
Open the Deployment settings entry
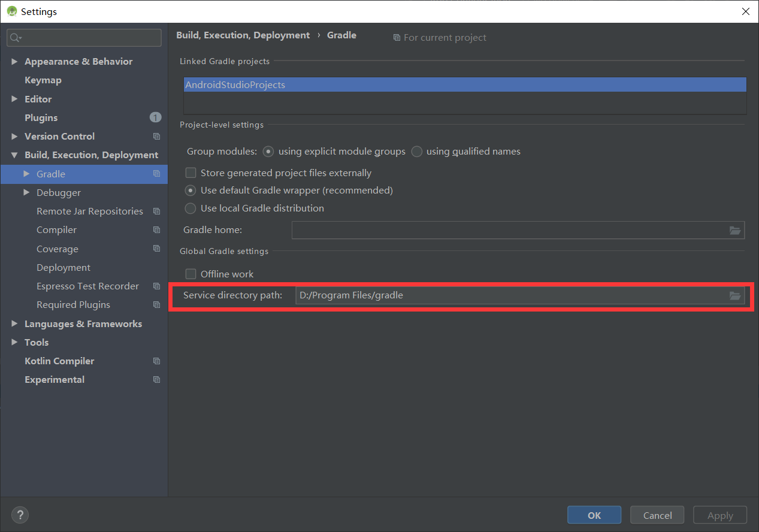(x=63, y=268)
